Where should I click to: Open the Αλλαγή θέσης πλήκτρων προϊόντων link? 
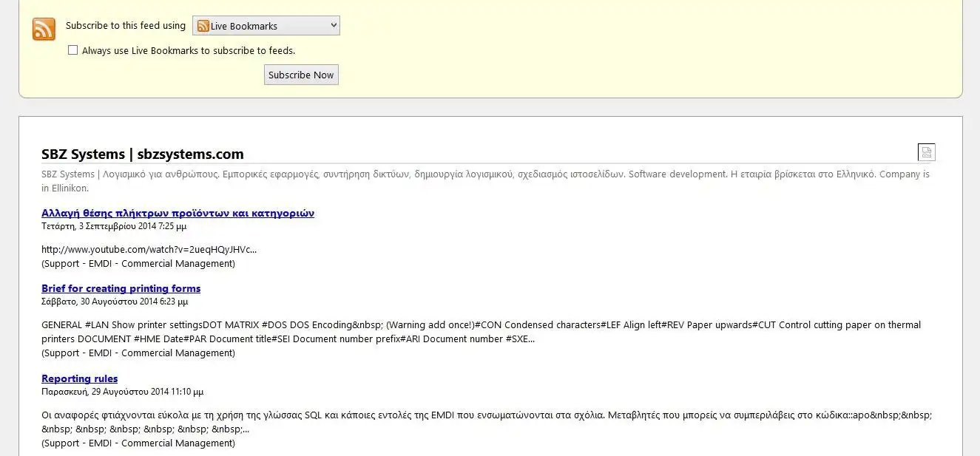(x=178, y=213)
